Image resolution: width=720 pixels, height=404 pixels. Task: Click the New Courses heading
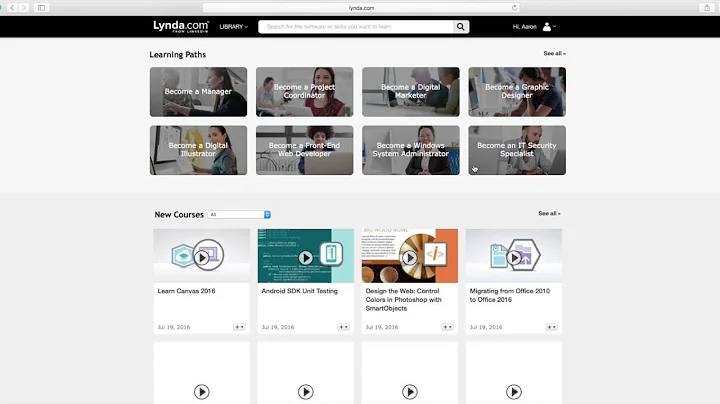tap(179, 214)
